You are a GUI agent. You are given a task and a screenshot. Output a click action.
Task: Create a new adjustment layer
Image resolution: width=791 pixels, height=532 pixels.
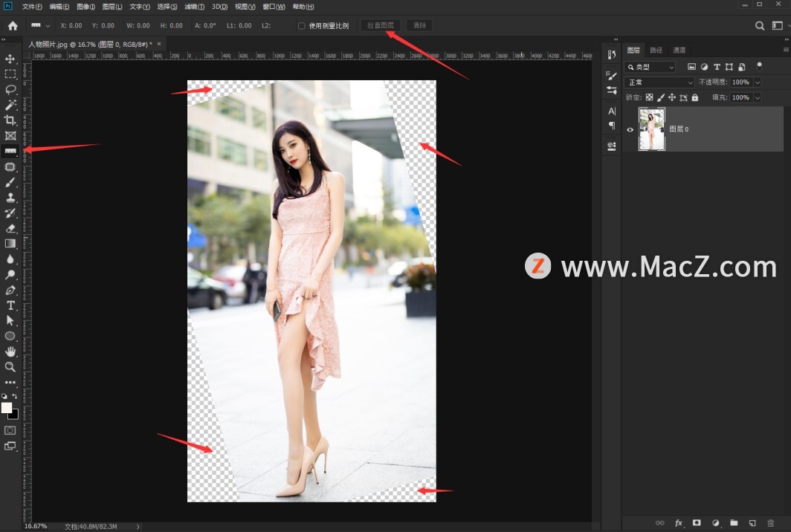715,523
